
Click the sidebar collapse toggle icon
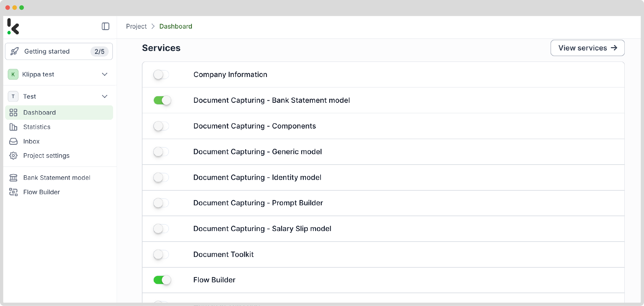coord(106,26)
